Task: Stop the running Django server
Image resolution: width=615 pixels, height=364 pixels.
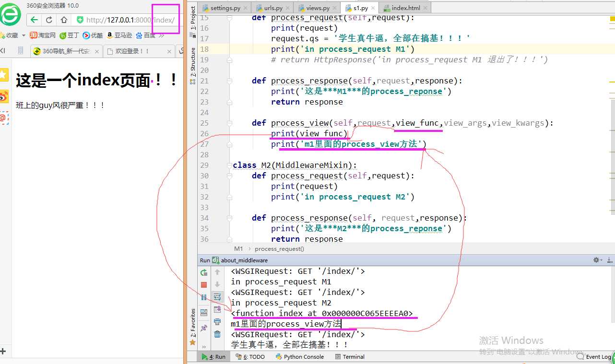Action: pos(204,285)
